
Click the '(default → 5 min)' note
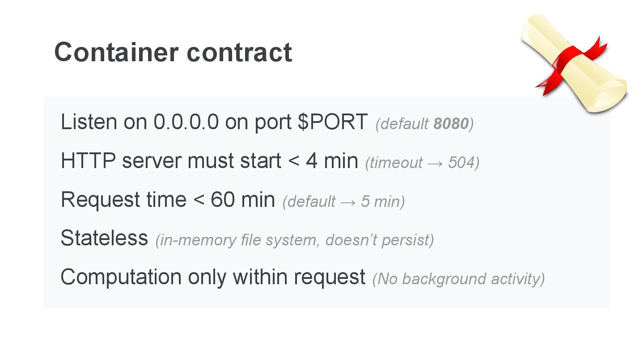coord(343,202)
